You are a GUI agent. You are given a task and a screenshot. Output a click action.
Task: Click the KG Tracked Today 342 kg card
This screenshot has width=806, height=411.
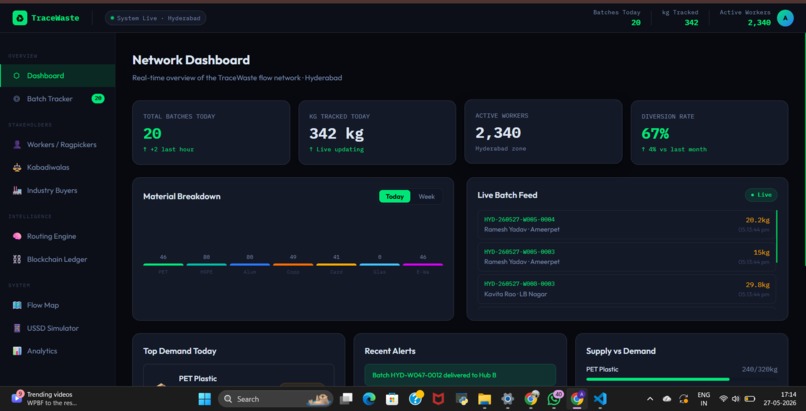pyautogui.click(x=377, y=133)
